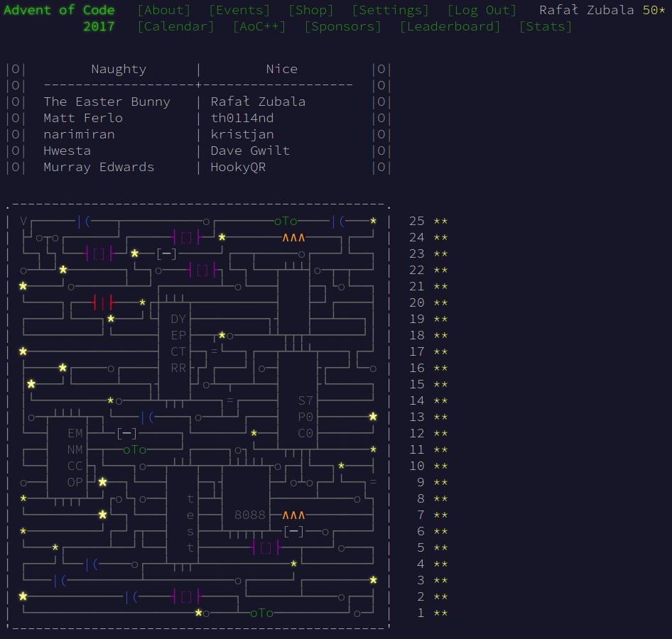Open the Stats link
Image resolution: width=672 pixels, height=639 pixels.
coord(546,26)
